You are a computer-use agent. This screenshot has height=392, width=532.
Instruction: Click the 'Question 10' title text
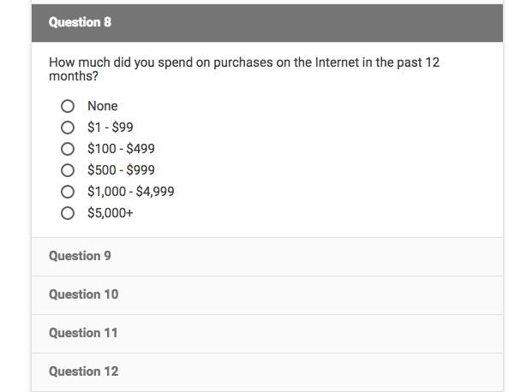coord(84,294)
